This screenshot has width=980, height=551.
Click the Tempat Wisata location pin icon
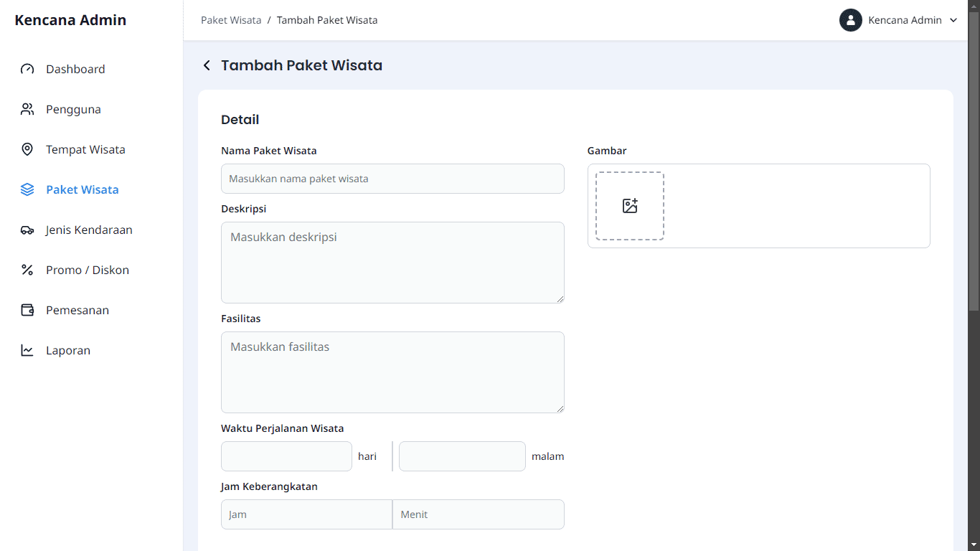[27, 150]
